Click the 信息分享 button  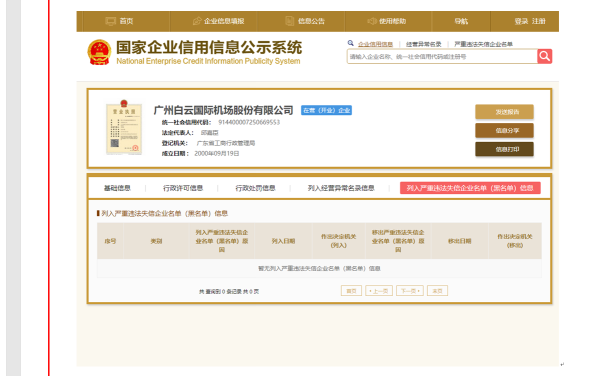[x=504, y=130]
